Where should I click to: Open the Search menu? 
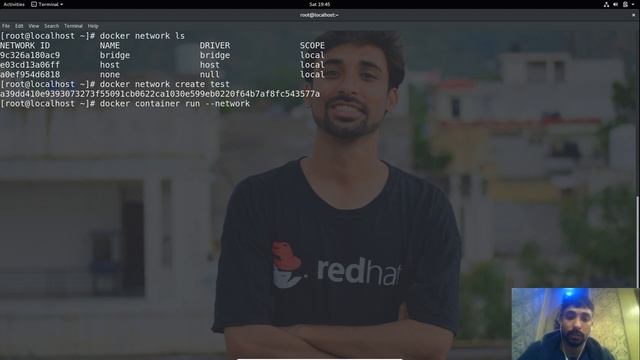(51, 26)
